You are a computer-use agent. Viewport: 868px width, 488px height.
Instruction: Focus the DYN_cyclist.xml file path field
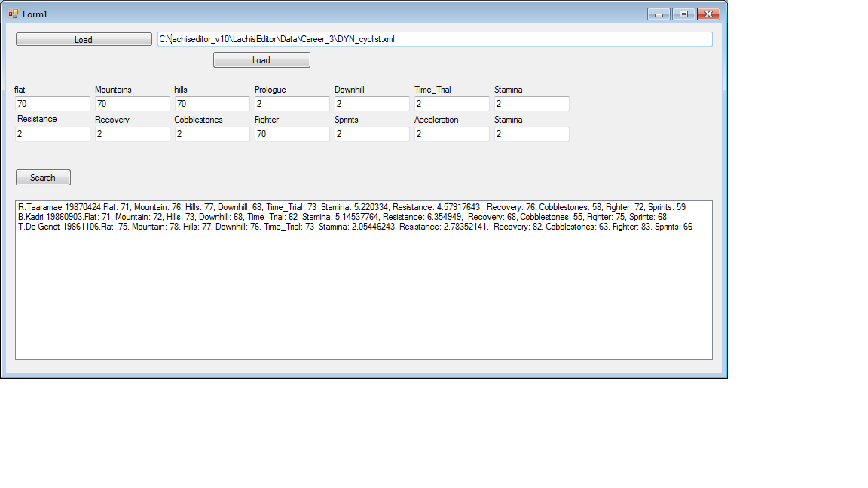(x=434, y=39)
